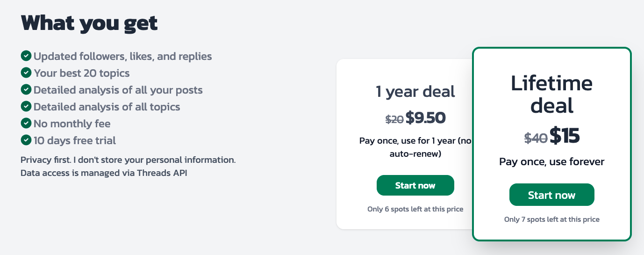Click the checkmark icon beside Updated followers
This screenshot has width=644, height=255.
pyautogui.click(x=26, y=56)
